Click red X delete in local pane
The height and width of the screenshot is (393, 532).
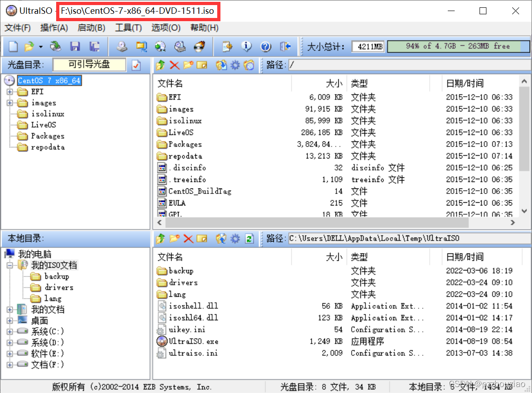[x=188, y=239]
